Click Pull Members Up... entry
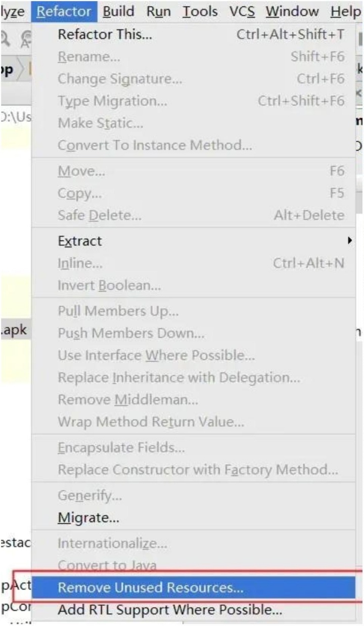 [x=118, y=311]
